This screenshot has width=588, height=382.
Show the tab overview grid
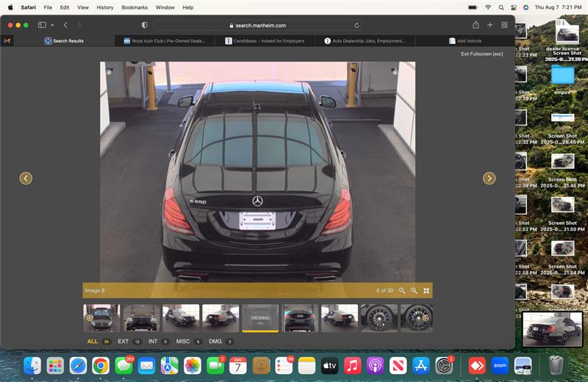click(x=504, y=25)
